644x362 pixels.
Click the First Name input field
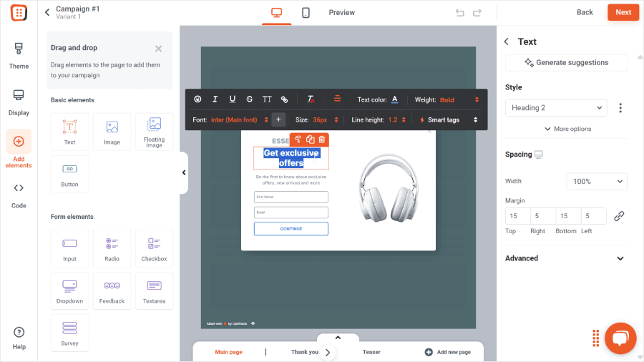tap(291, 197)
